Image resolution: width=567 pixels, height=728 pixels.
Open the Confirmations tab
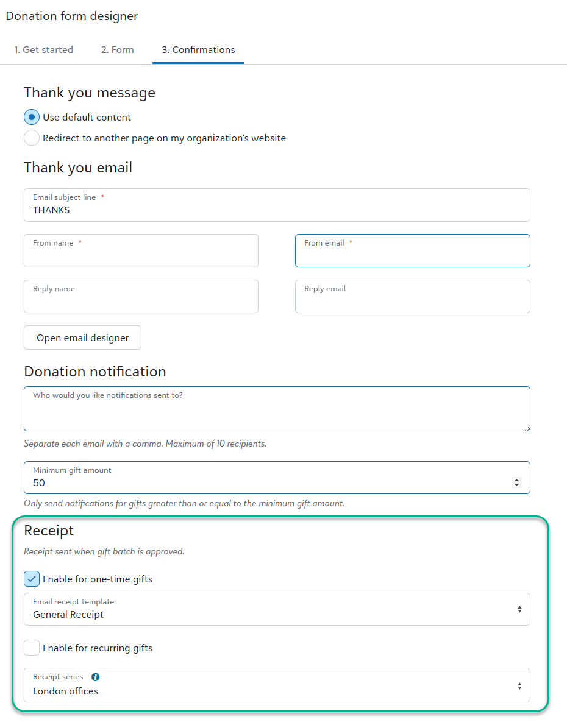[198, 50]
